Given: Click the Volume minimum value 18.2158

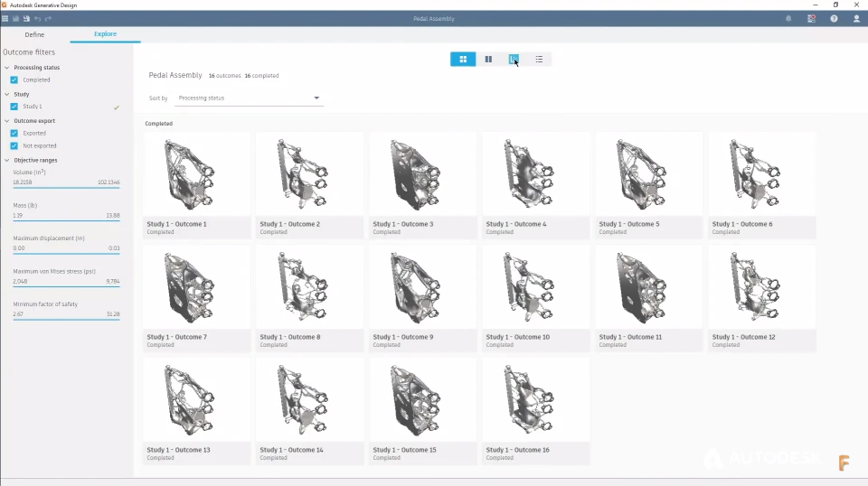Looking at the screenshot, I should pos(22,182).
